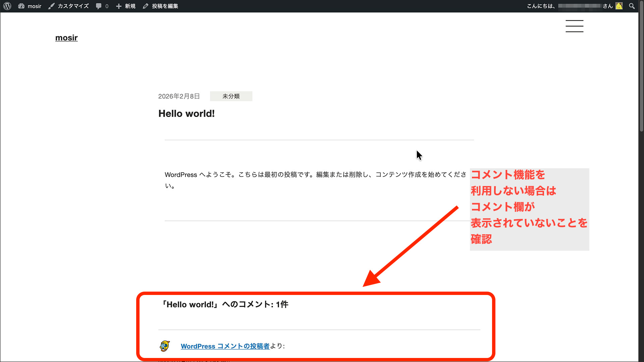Click the Wapuu avatar beside the commenter name
The image size is (644, 362).
tap(164, 346)
